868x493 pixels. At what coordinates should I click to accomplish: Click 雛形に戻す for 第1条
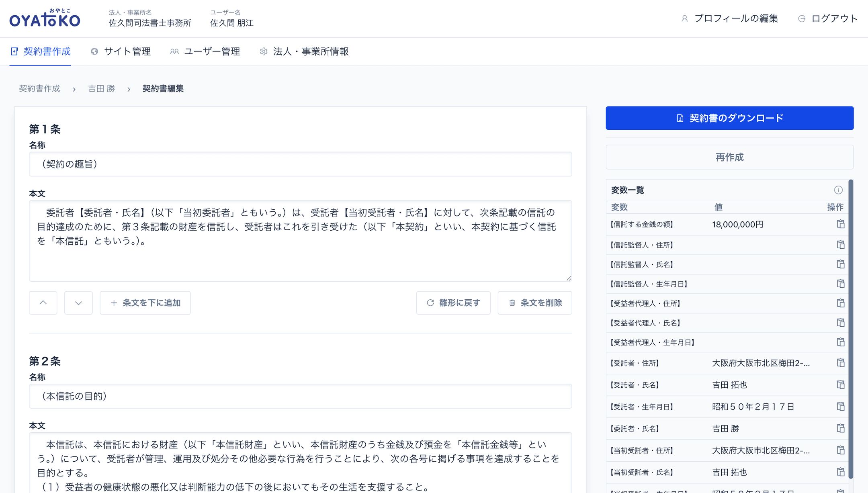(x=453, y=303)
